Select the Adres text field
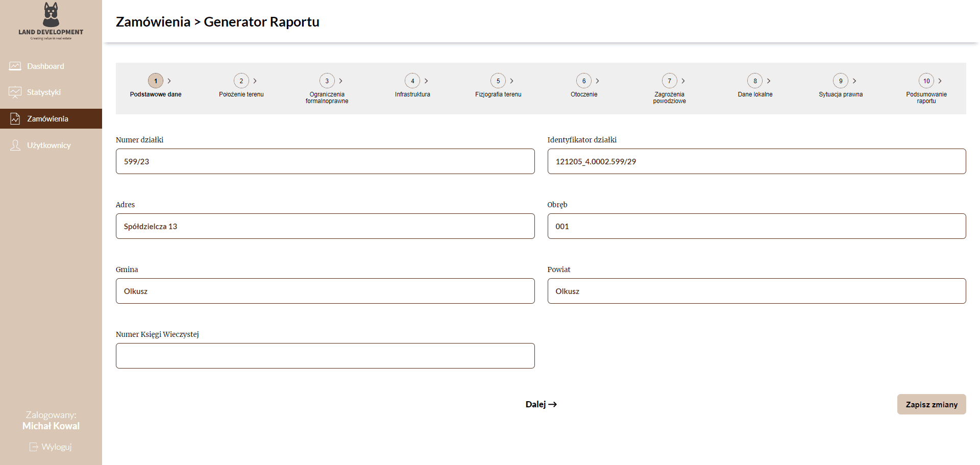This screenshot has width=980, height=465. click(325, 226)
